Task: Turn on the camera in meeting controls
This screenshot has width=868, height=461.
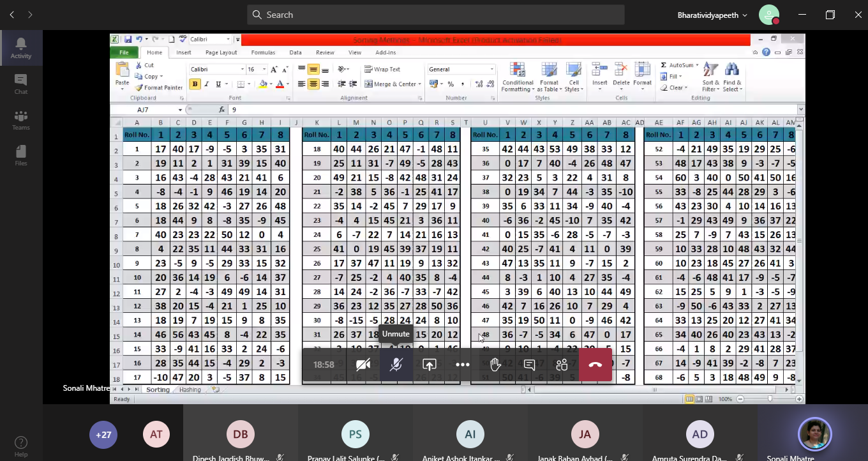Action: (363, 365)
